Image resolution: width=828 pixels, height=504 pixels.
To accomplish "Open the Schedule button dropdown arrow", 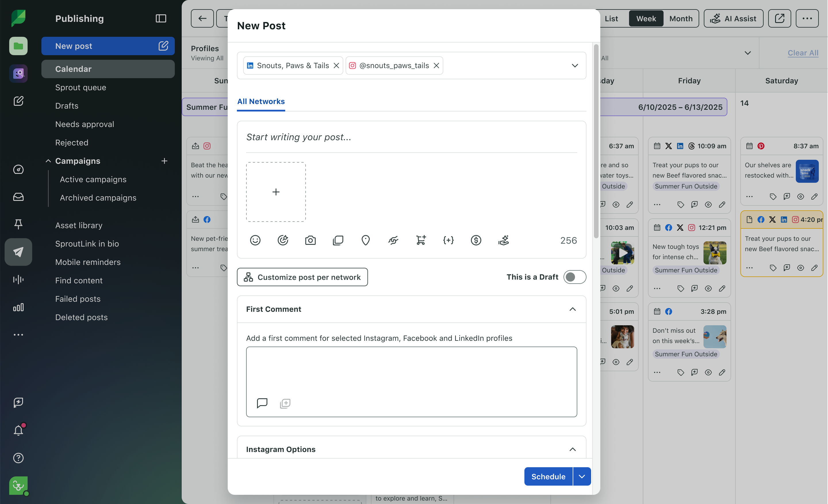I will [582, 476].
